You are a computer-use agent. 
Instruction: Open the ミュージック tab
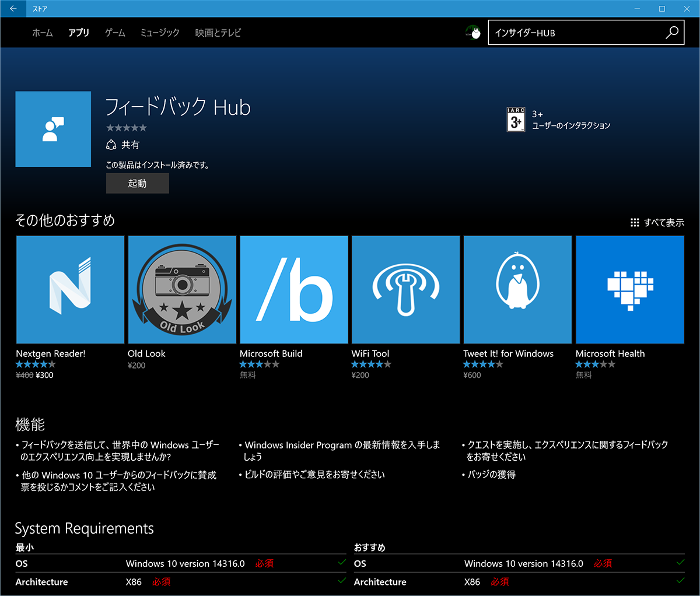coord(160,33)
